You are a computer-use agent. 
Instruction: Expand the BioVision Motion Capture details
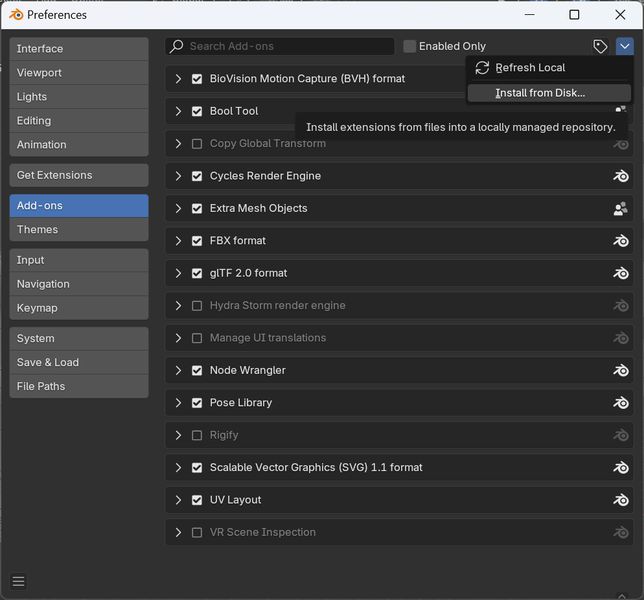(x=178, y=79)
